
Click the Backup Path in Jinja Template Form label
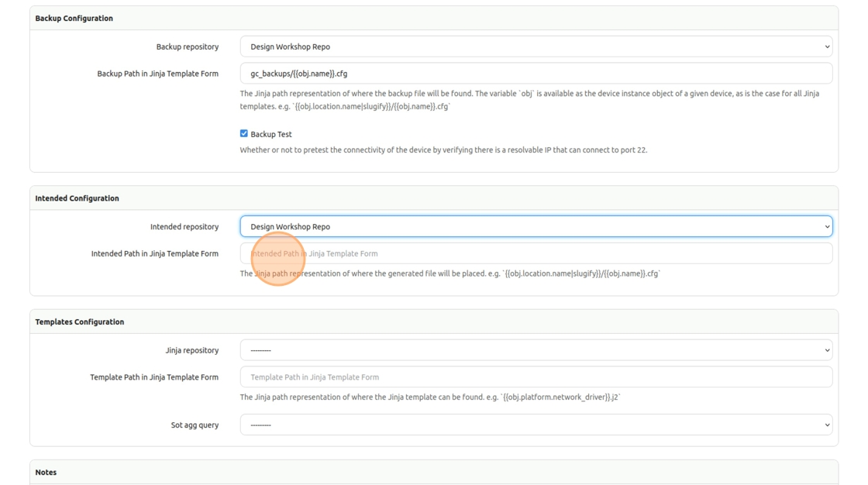click(158, 74)
